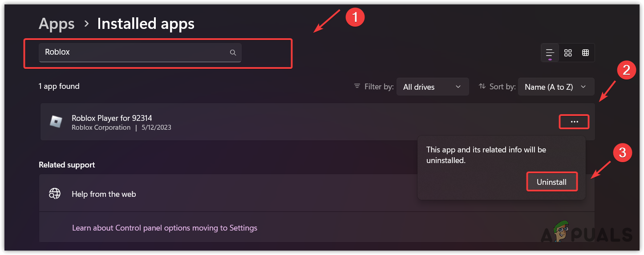Go back to Apps in the breadcrumb
The height and width of the screenshot is (255, 644).
(x=56, y=24)
